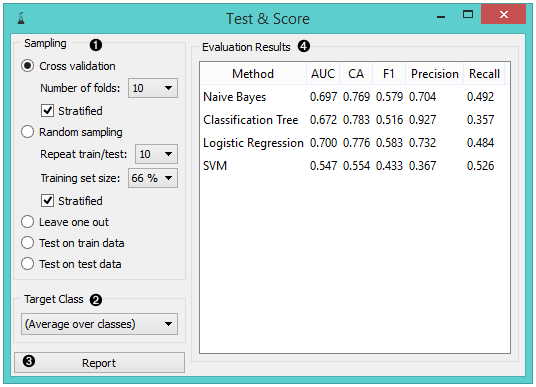The height and width of the screenshot is (387, 536).
Task: Select the Cross validation radio button
Action: click(x=27, y=66)
